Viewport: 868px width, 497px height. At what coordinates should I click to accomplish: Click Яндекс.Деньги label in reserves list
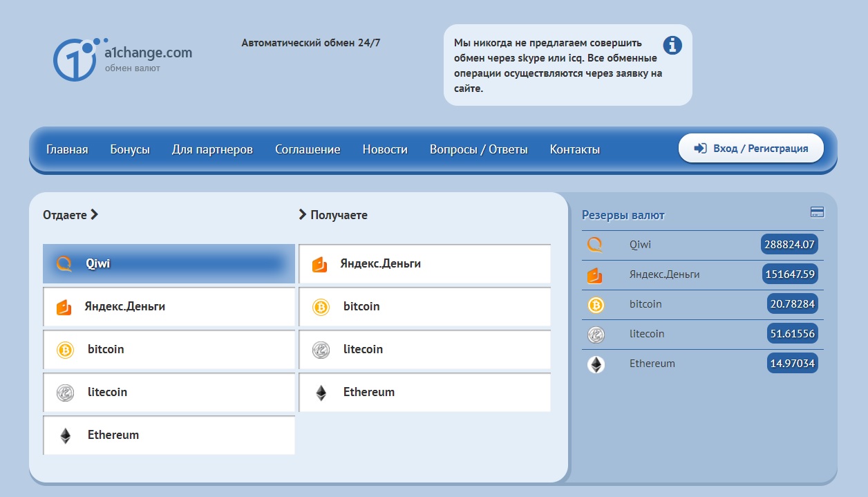[x=664, y=274]
